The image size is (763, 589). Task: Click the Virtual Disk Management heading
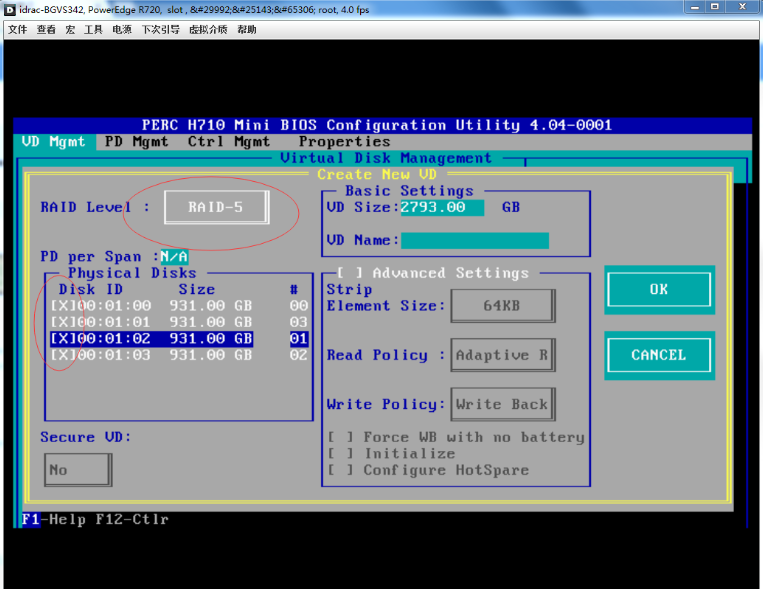(x=386, y=158)
